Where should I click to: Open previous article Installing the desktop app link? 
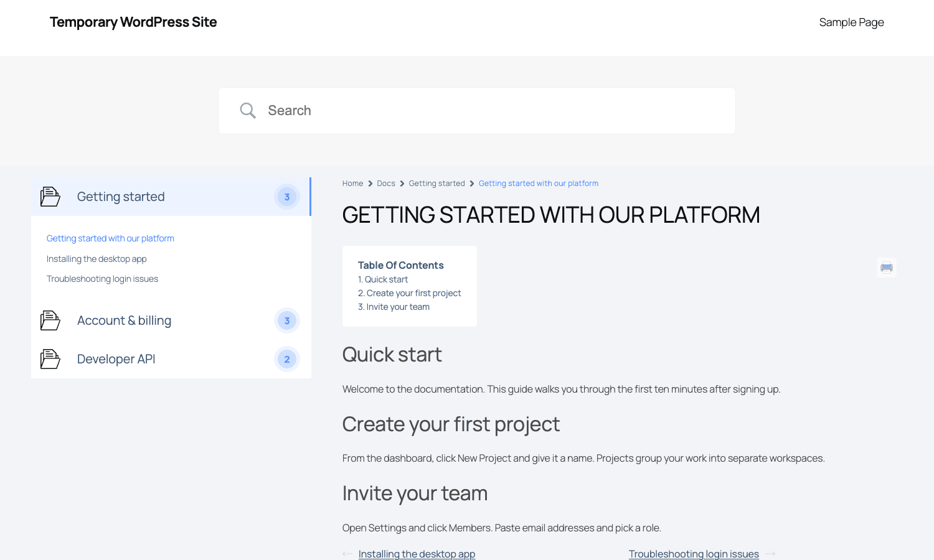(417, 554)
